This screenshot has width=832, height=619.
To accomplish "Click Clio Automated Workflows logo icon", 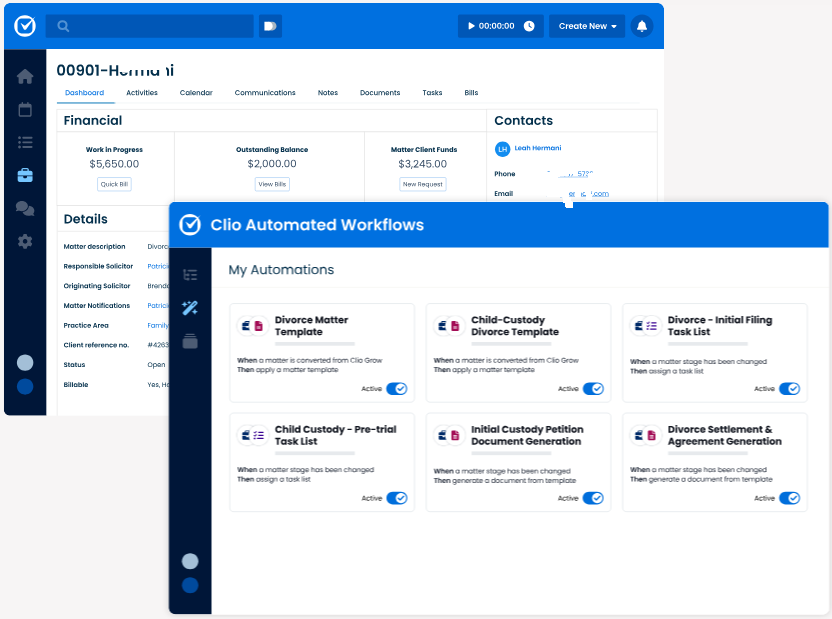I will click(190, 225).
